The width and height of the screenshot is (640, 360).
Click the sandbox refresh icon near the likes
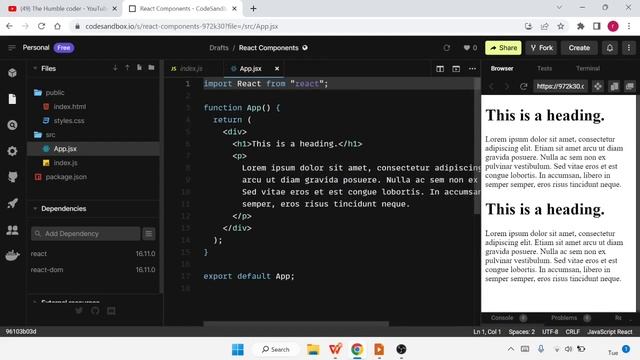(x=447, y=48)
